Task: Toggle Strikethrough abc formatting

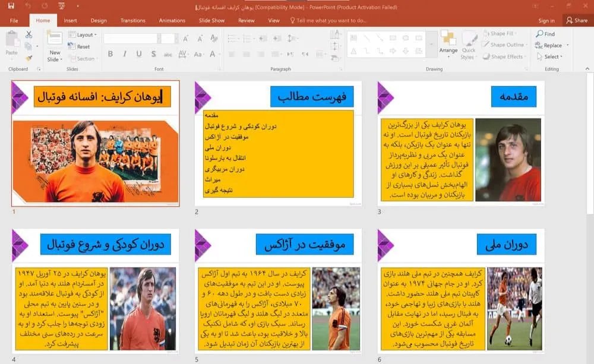Action: 168,54
